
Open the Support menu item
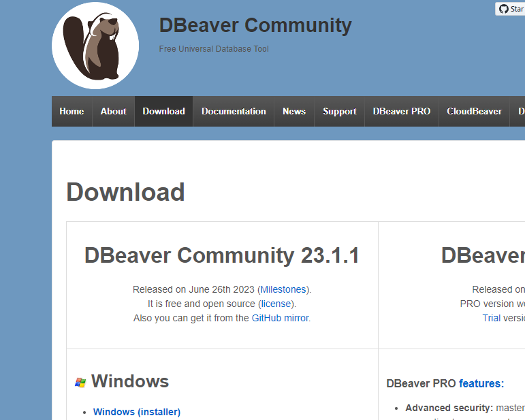[340, 111]
